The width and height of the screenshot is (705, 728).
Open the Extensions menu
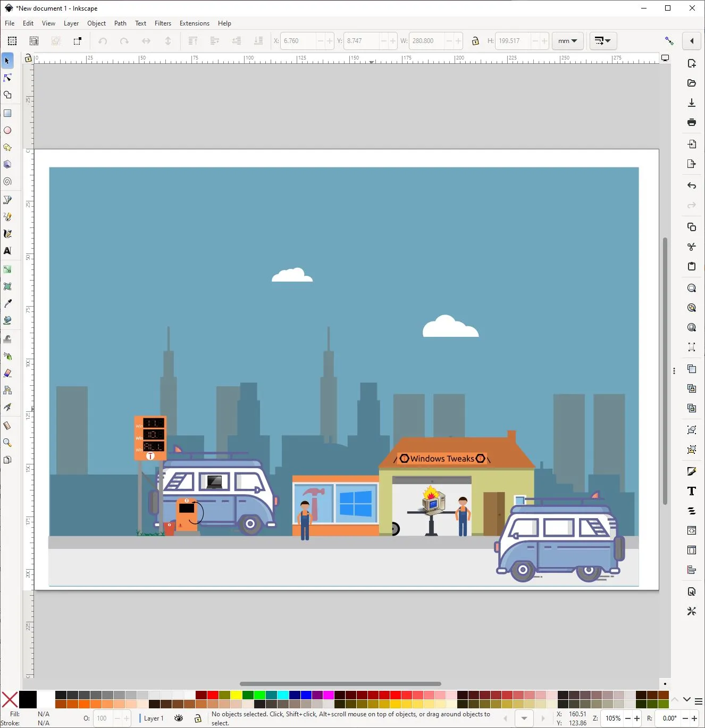coord(195,23)
